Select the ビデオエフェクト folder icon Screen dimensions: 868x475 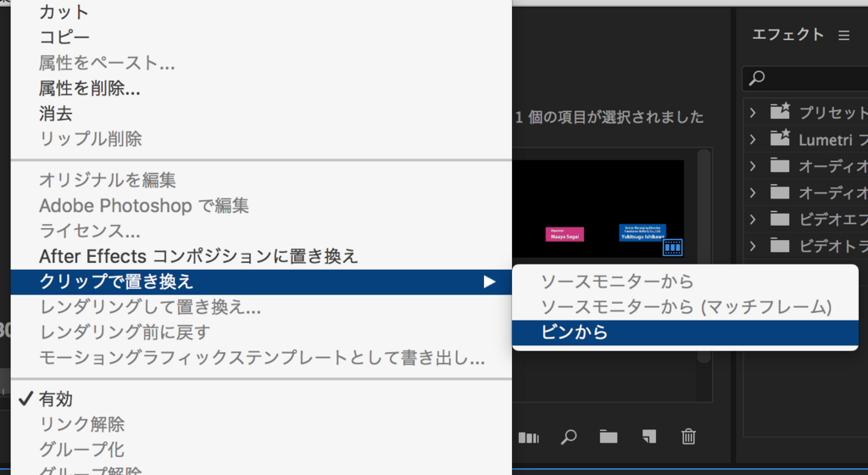(x=780, y=219)
